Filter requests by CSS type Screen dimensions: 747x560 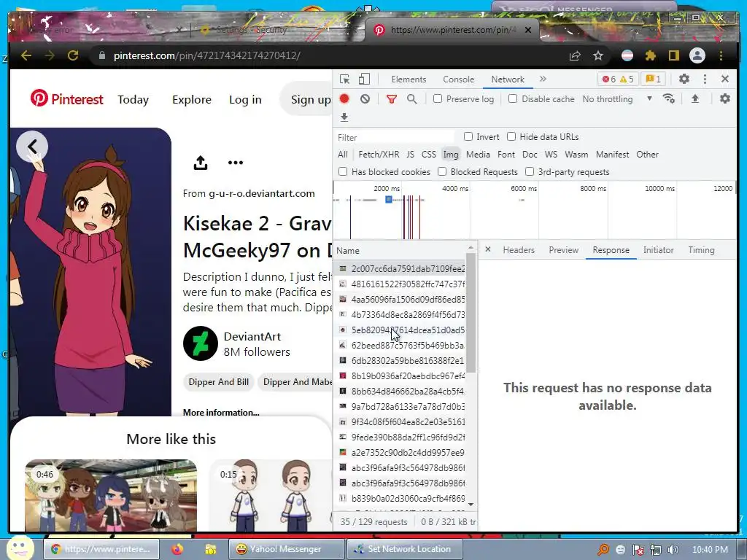tap(429, 155)
